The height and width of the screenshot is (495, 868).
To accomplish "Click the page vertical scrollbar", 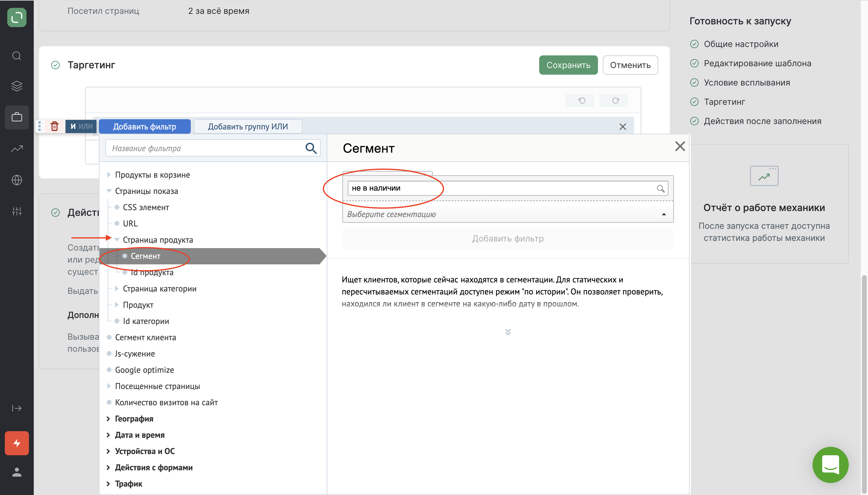I will (864, 384).
